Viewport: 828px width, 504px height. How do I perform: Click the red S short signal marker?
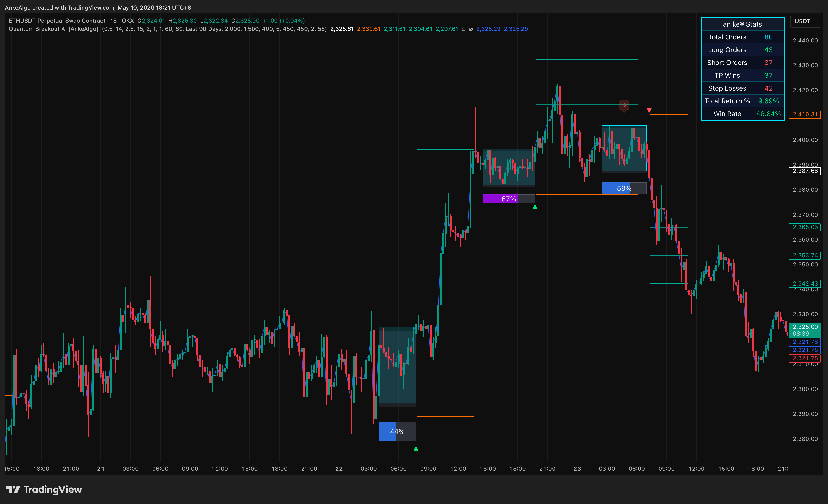[624, 106]
